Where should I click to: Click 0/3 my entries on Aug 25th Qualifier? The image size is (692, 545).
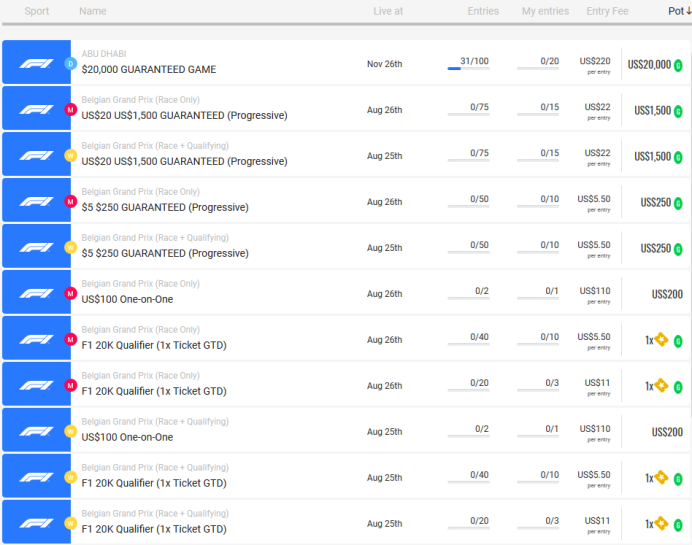click(x=552, y=520)
